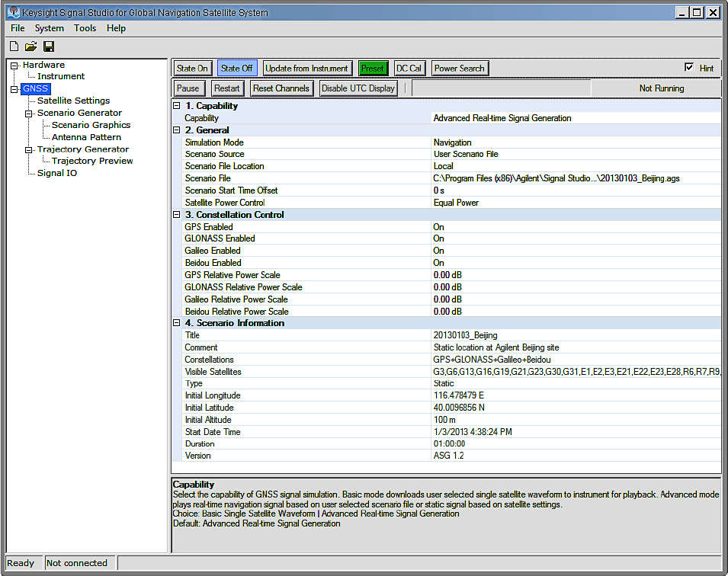Open the System menu
Image resolution: width=728 pixels, height=576 pixels.
coord(50,28)
